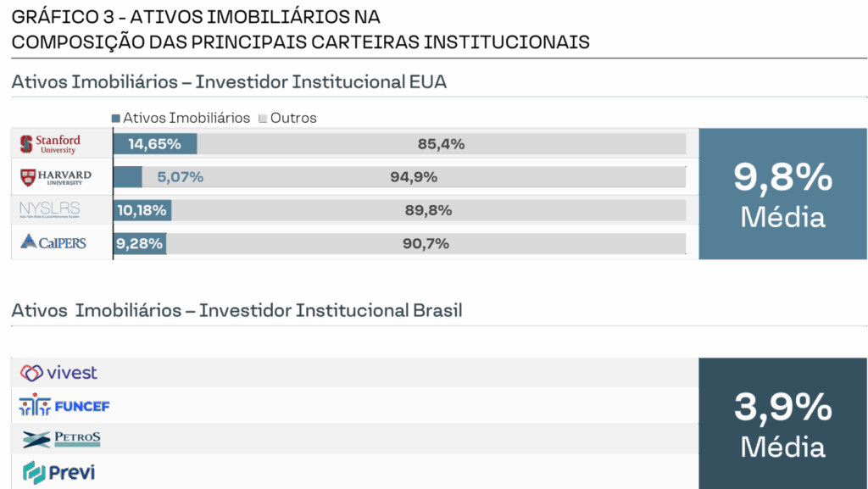
Task: Click the Harvard University logo
Action: 55,177
